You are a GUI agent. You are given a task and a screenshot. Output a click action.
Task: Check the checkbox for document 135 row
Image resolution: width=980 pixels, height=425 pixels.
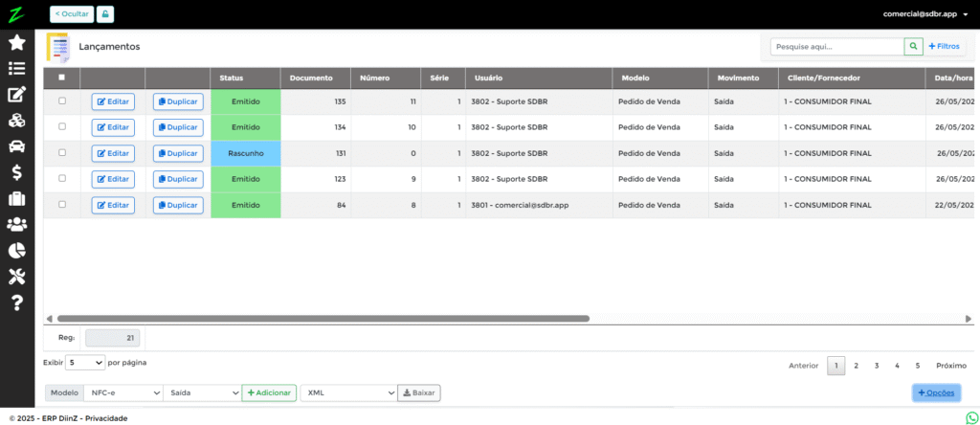62,101
